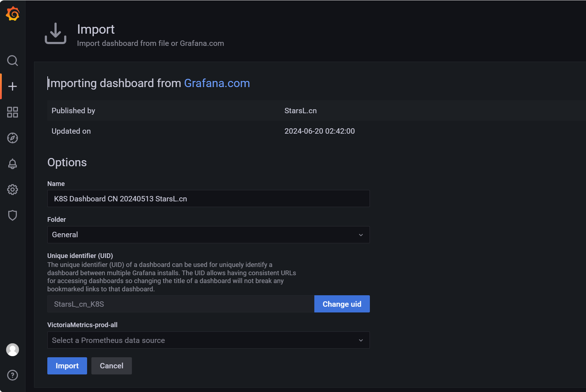Open the Configuration gear icon

13,190
